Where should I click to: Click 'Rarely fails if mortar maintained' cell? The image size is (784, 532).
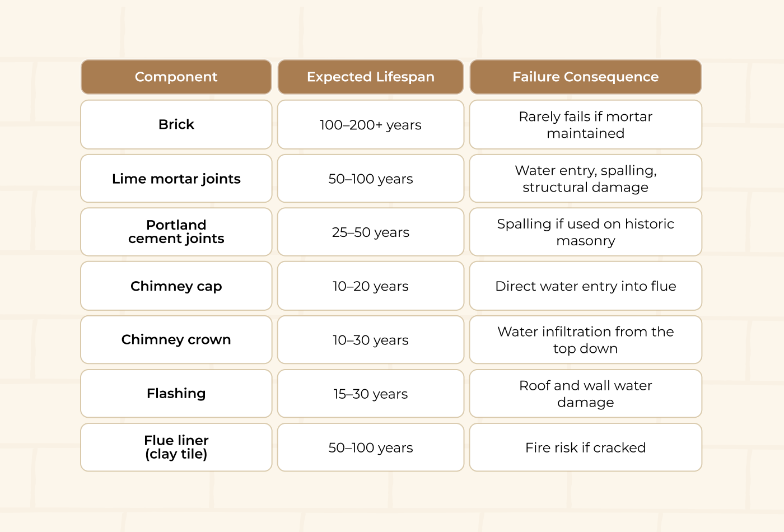585,124
